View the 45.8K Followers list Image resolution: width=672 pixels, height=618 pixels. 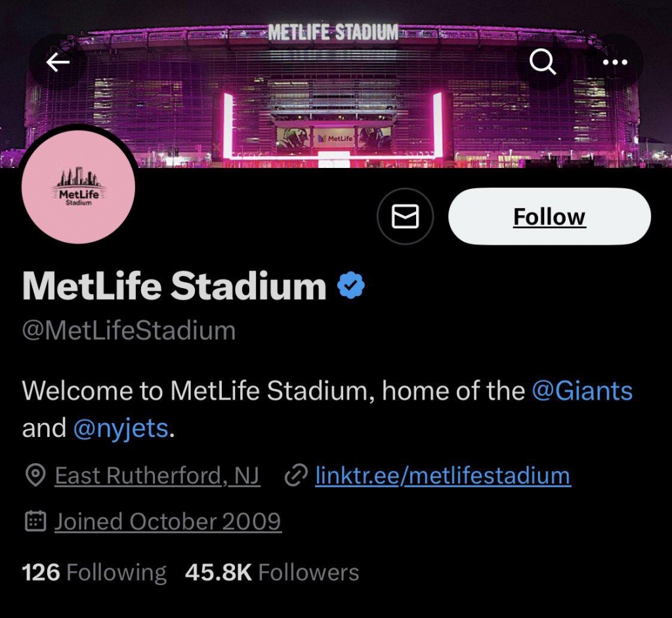click(272, 572)
